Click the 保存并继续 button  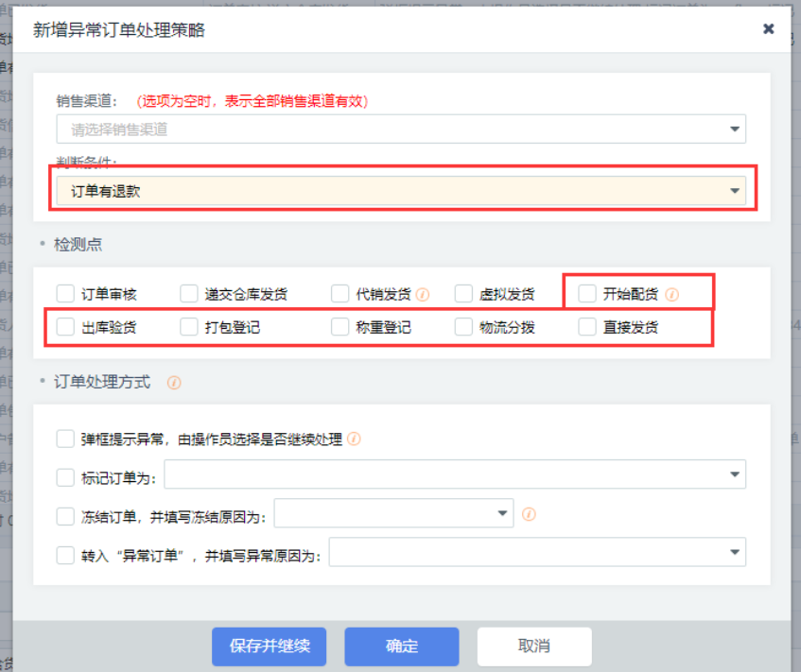(270, 646)
